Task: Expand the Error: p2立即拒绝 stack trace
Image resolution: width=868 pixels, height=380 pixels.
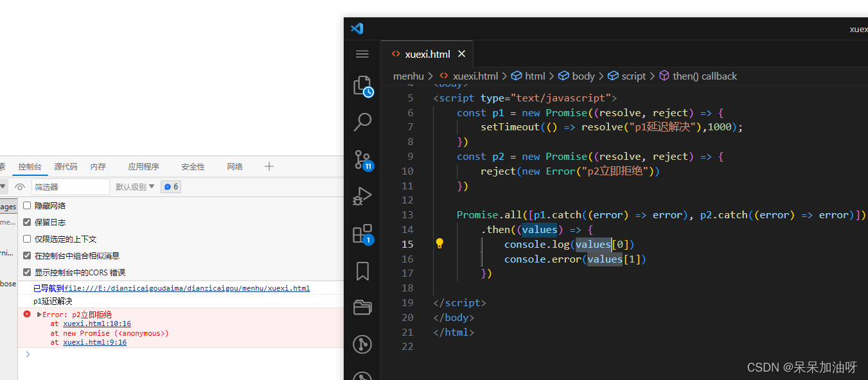Action: click(x=39, y=315)
